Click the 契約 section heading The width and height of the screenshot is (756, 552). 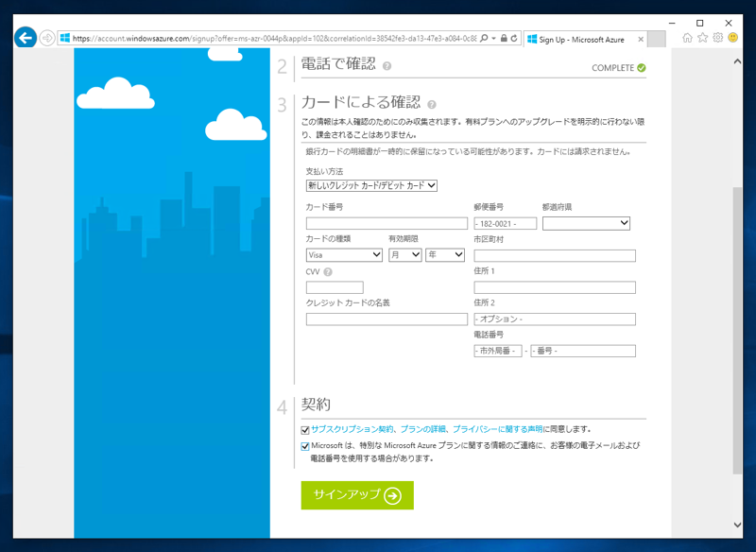click(x=316, y=404)
